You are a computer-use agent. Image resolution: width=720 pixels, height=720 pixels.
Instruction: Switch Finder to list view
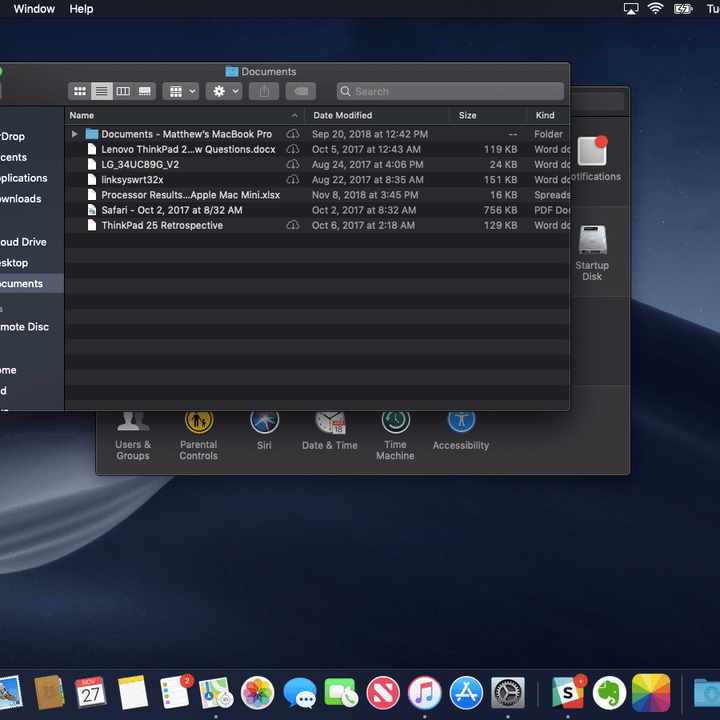(101, 91)
